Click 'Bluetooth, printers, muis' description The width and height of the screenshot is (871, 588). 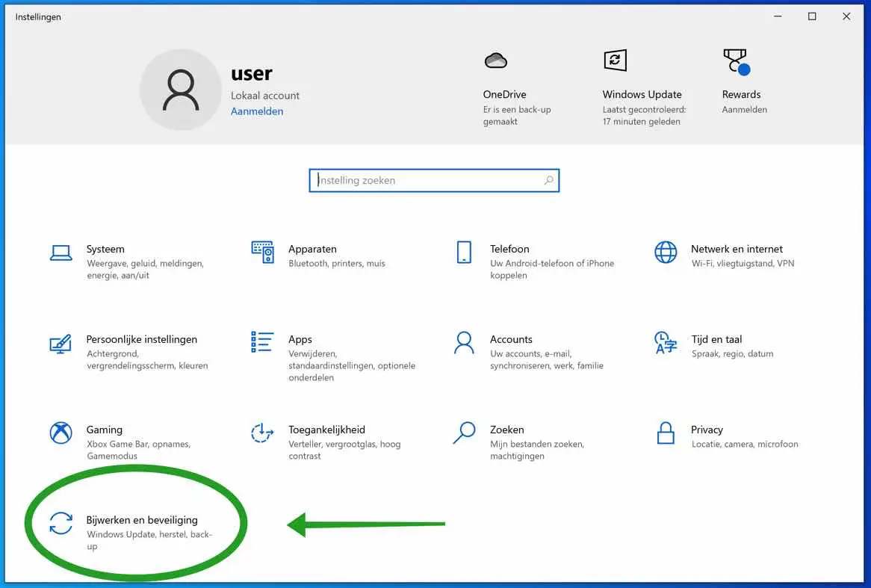(x=337, y=264)
